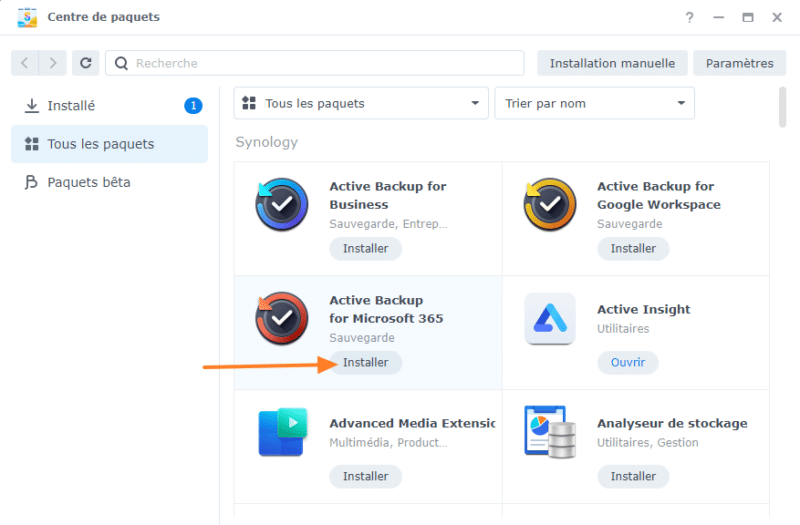Click Utilitaires, Gestion category text

647,442
